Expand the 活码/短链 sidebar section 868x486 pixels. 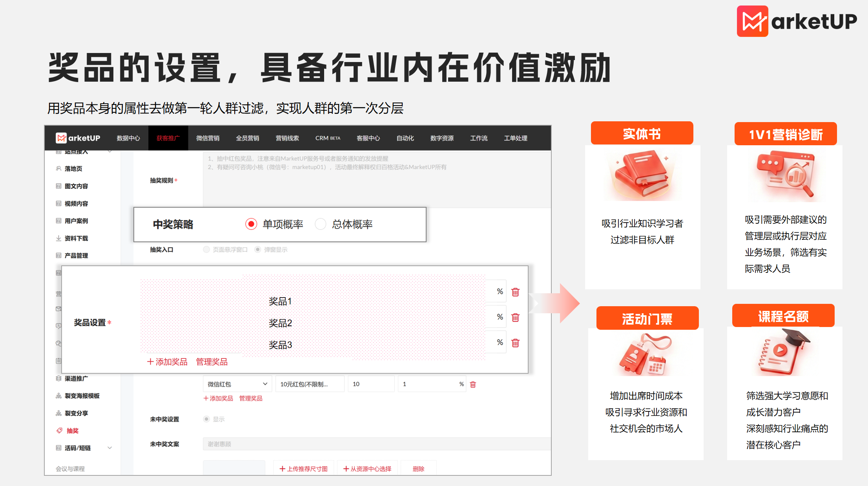point(110,448)
